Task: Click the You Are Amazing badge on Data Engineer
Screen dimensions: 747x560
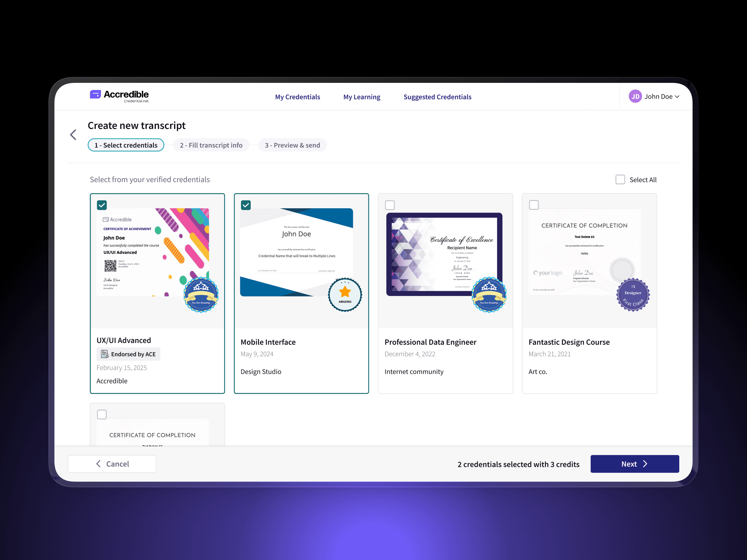Action: pos(489,295)
